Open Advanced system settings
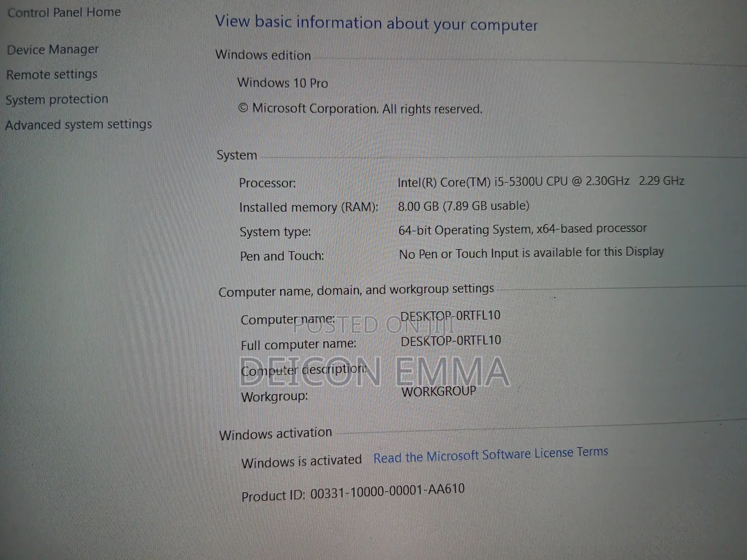747x560 pixels. pos(78,125)
